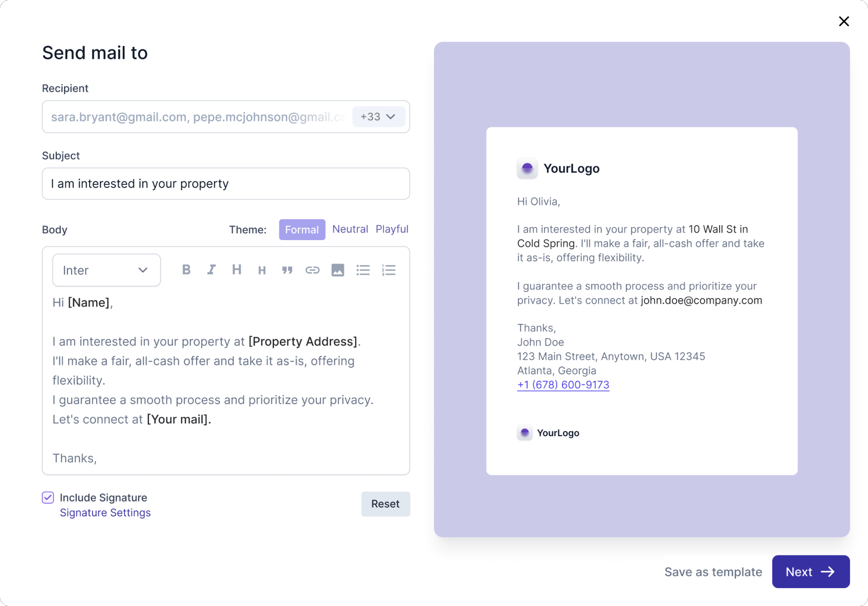Viewport: 868px width, 606px height.
Task: Switch the theme to Playful
Action: (x=392, y=229)
